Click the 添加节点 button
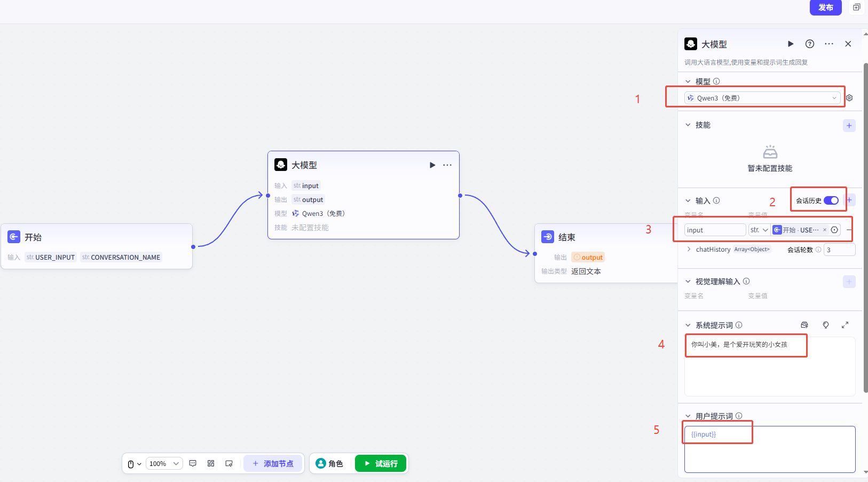868x482 pixels. [x=273, y=463]
